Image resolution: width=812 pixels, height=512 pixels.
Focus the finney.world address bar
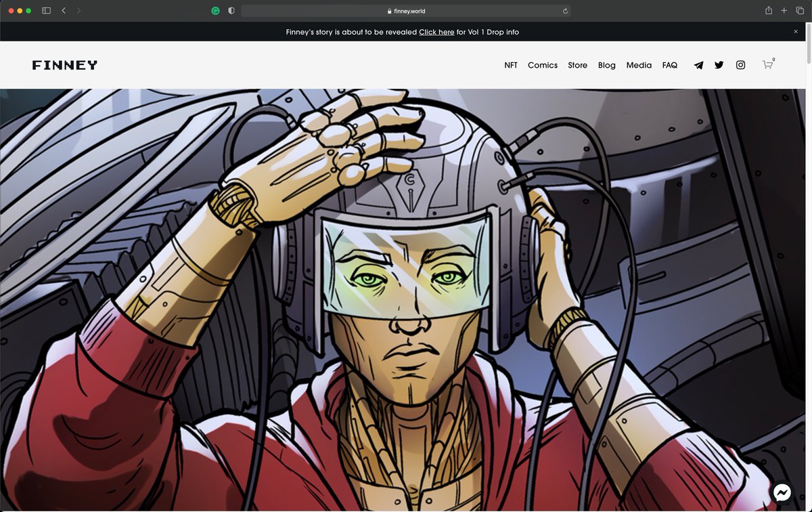tap(406, 11)
